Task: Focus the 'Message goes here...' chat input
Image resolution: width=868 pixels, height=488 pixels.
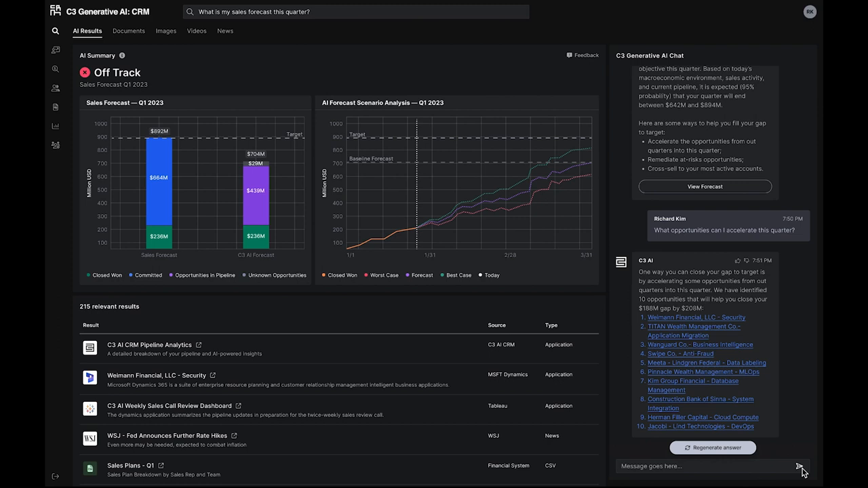Action: click(x=705, y=466)
